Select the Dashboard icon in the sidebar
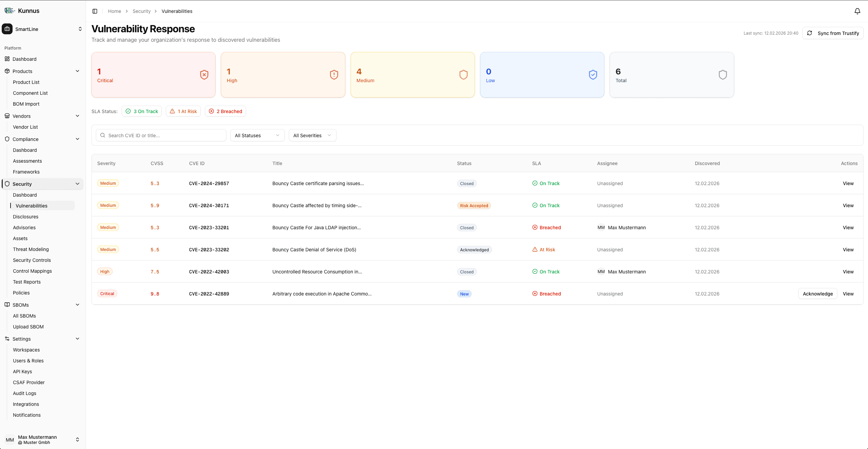Viewport: 868px width, 449px height. point(7,59)
